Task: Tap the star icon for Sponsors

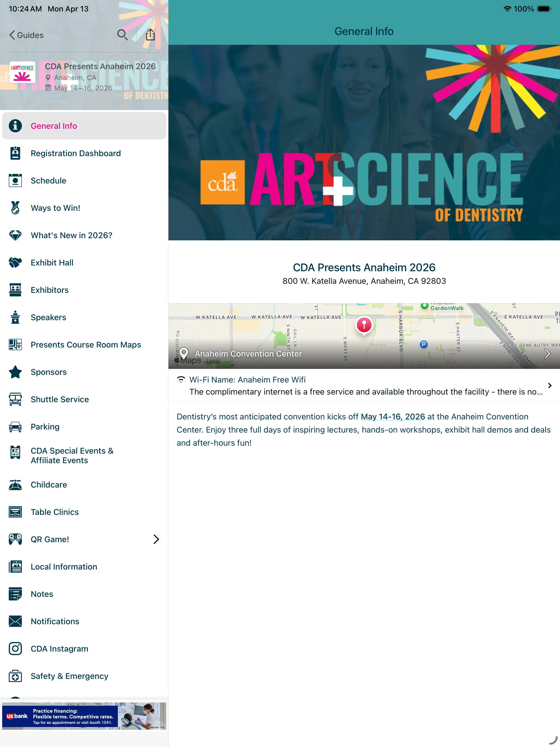Action: 15,372
